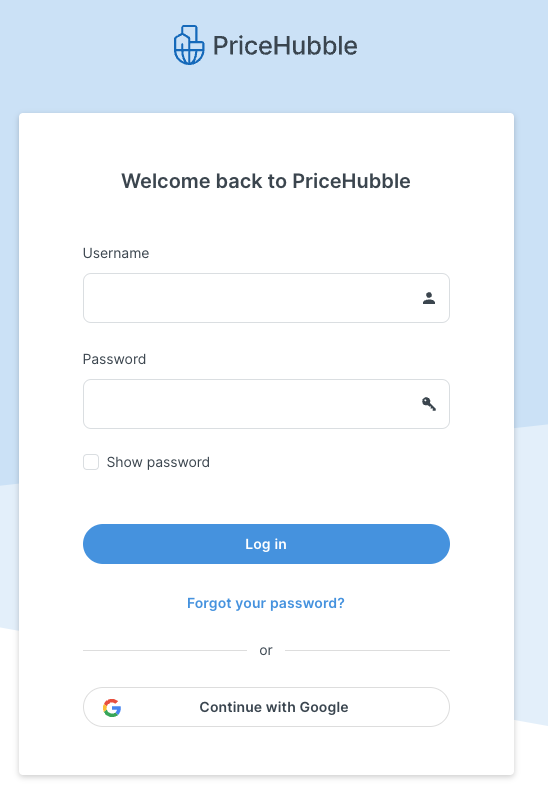Click the key icon in Password field
Screen dimensions: 548x790
(x=429, y=404)
